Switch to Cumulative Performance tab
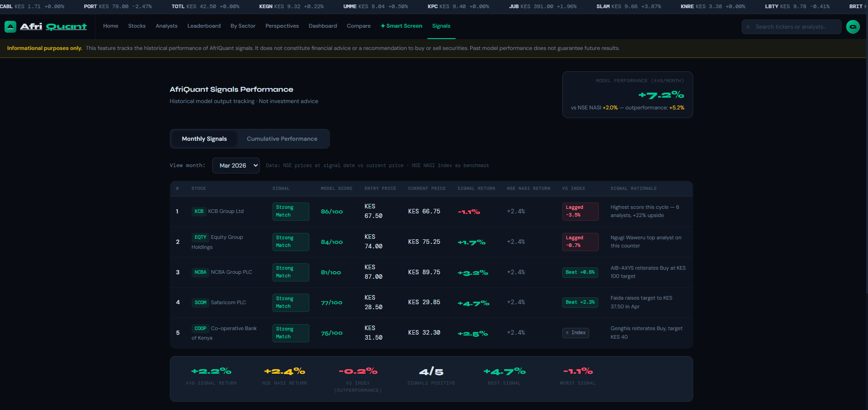 click(x=282, y=139)
